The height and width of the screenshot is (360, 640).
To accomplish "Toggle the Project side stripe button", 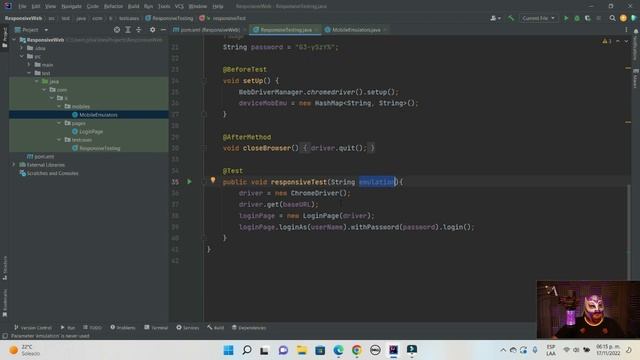I will [x=4, y=37].
